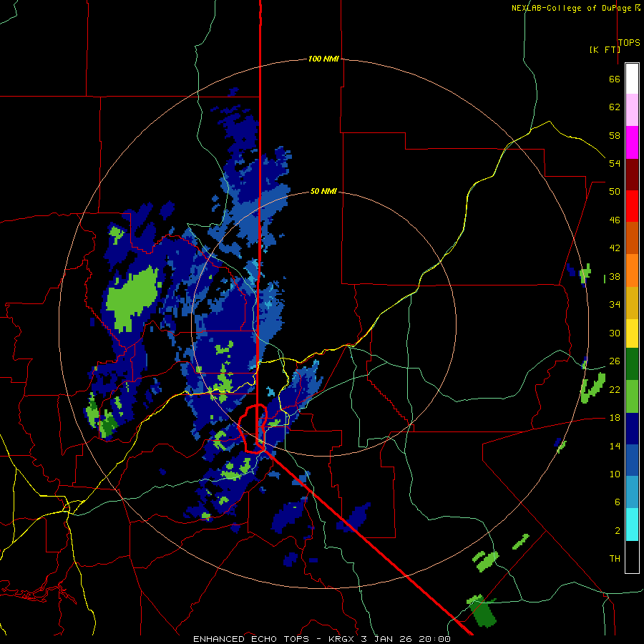Click the 2 legend value
644x644 pixels.
coord(617,531)
